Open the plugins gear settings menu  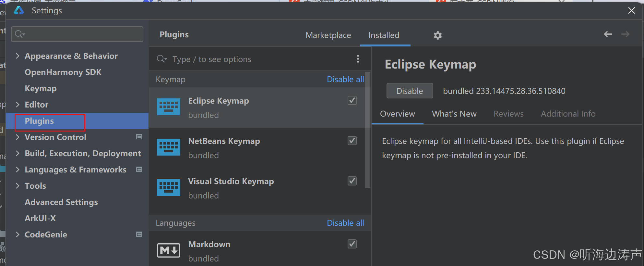click(438, 35)
